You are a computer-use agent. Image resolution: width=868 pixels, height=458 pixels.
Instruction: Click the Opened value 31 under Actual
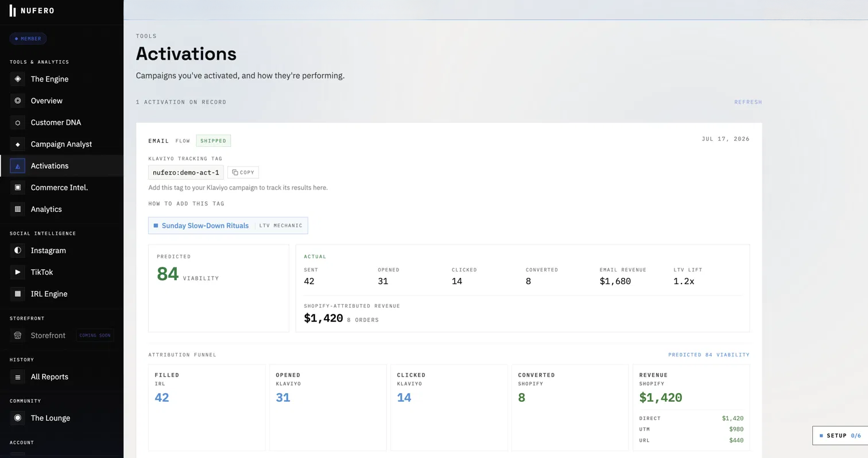(x=383, y=281)
